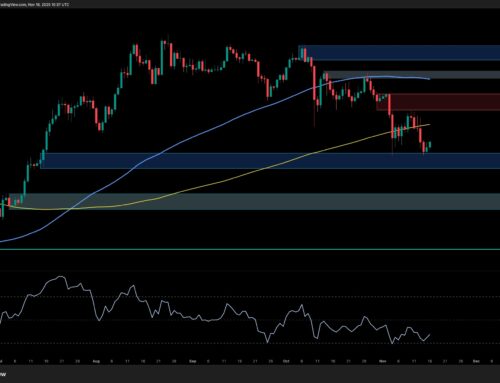The width and height of the screenshot is (500, 383).
Task: Select the topmost blue resistance zone rectangle
Action: click(400, 53)
